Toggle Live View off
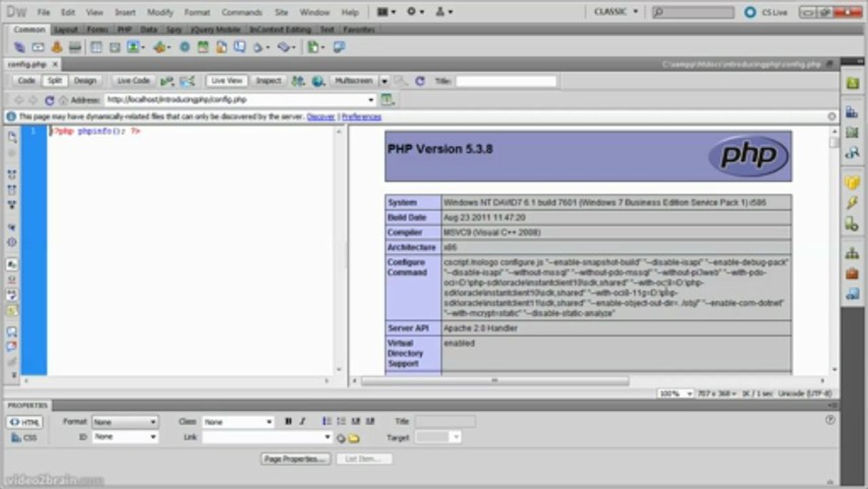Viewport: 868px width, 489px height. [227, 80]
